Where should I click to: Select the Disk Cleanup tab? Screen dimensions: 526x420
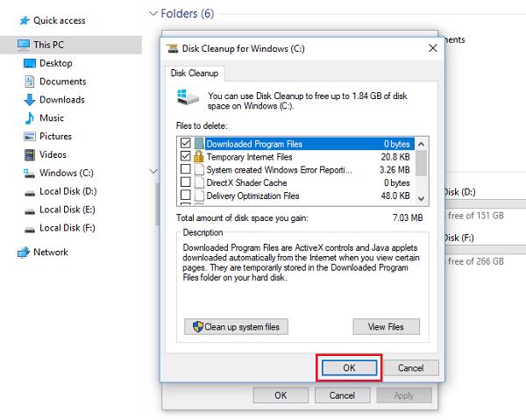(x=195, y=74)
